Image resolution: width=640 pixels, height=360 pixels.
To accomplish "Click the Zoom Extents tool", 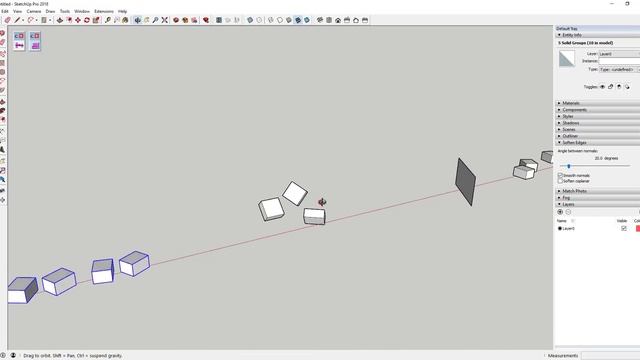I will coord(164,20).
